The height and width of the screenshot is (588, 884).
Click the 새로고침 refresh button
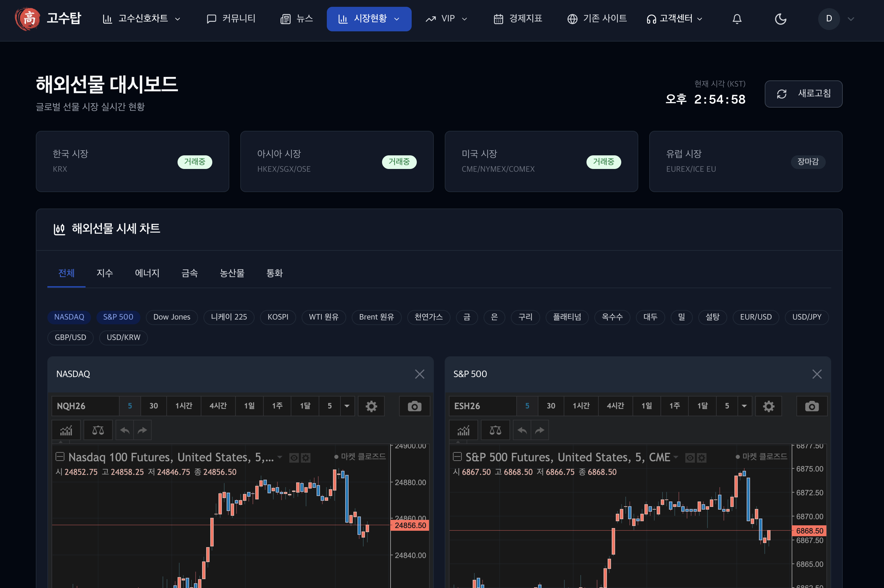click(803, 94)
